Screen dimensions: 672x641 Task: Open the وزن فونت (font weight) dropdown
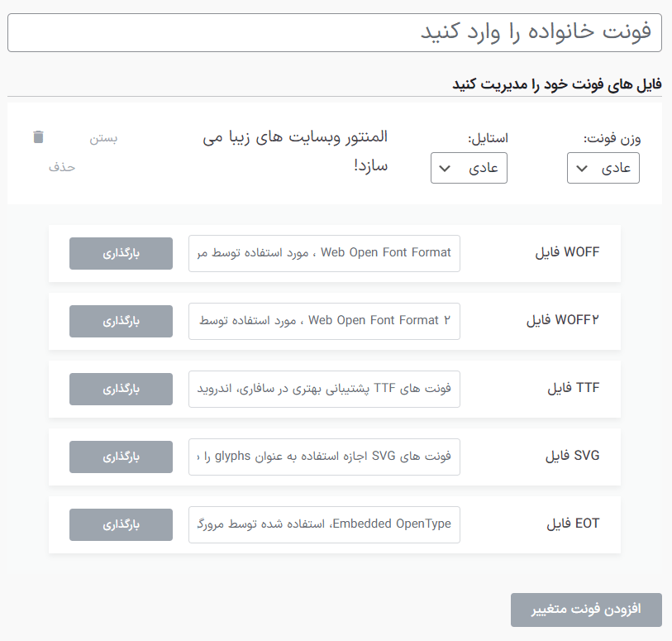tap(603, 168)
